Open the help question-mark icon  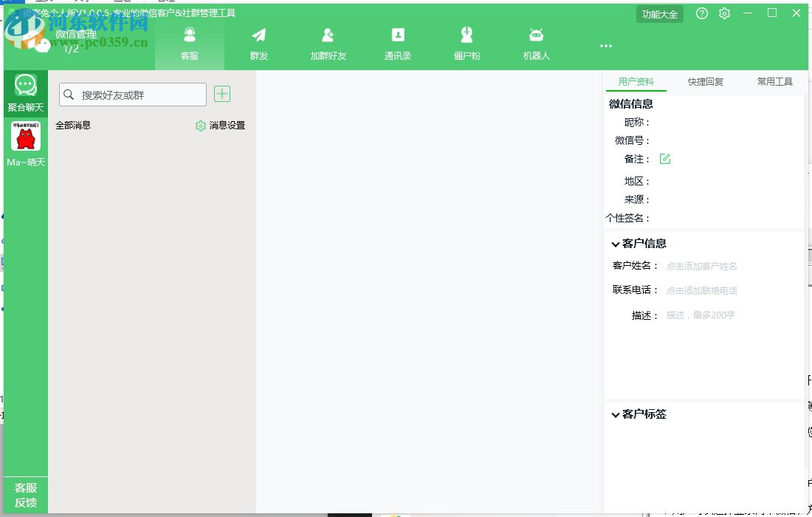pyautogui.click(x=701, y=13)
